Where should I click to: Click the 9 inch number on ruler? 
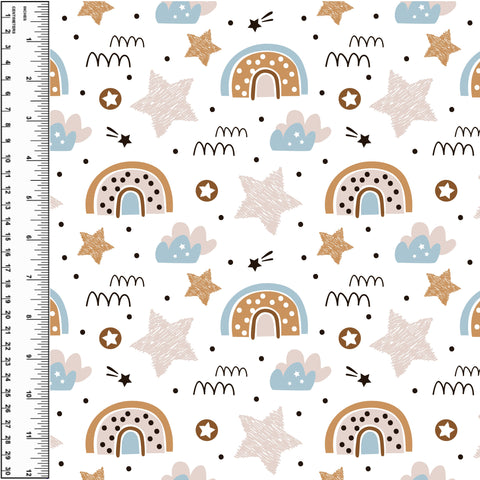[x=29, y=356]
